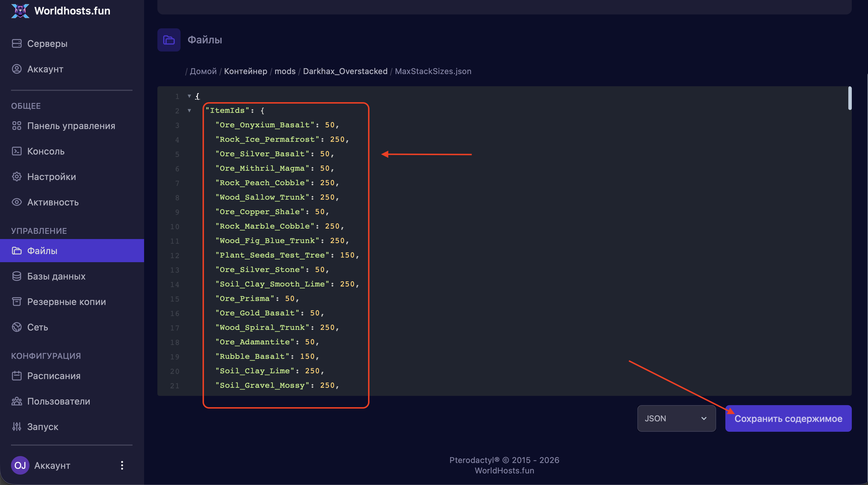
Task: Open Активность via the eye icon
Action: coord(16,202)
